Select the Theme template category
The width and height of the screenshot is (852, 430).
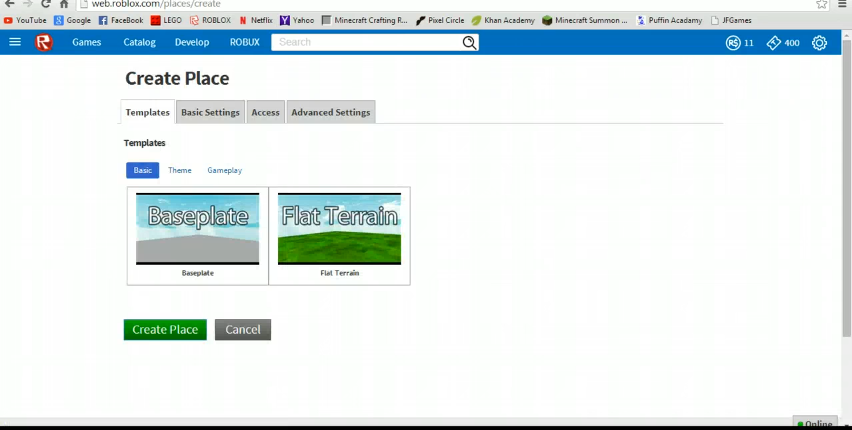180,170
